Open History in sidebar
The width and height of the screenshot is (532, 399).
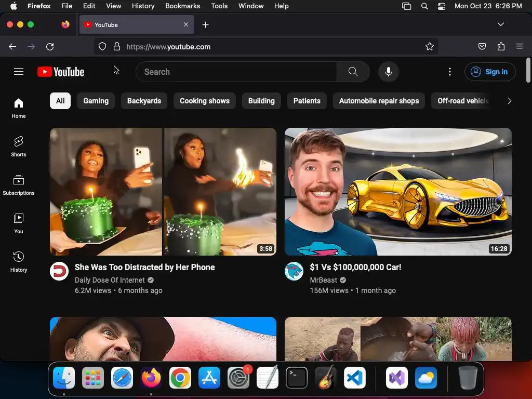coord(19,262)
